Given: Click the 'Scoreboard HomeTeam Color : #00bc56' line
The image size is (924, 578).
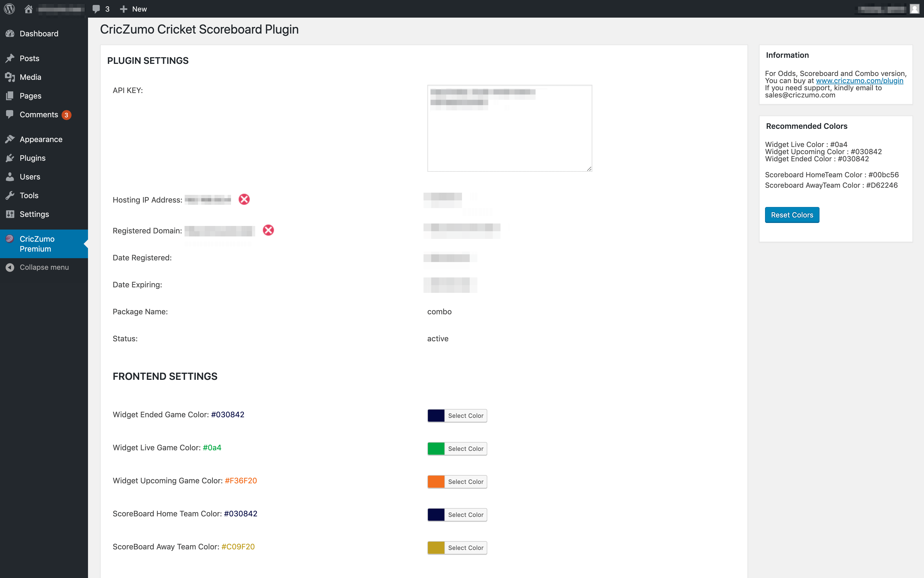Looking at the screenshot, I should [832, 175].
